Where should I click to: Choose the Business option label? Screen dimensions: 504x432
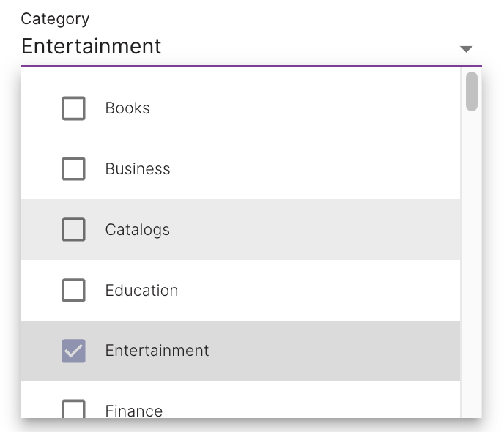coord(138,169)
